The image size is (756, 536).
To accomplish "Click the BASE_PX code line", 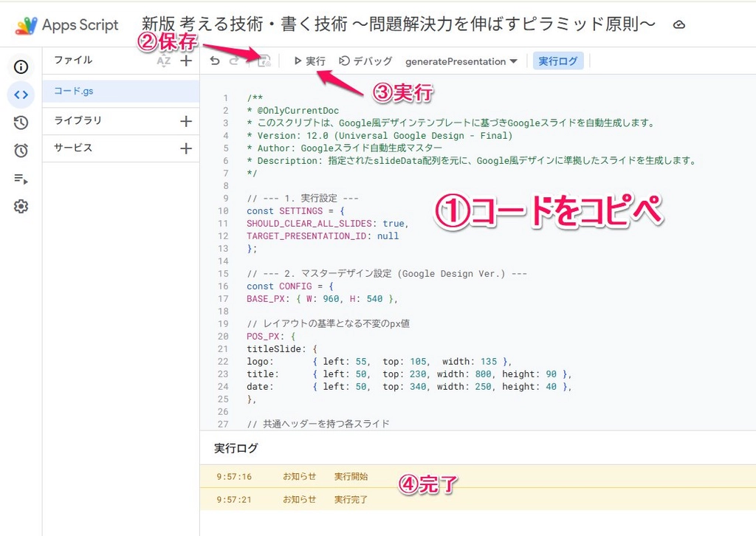I will [322, 299].
